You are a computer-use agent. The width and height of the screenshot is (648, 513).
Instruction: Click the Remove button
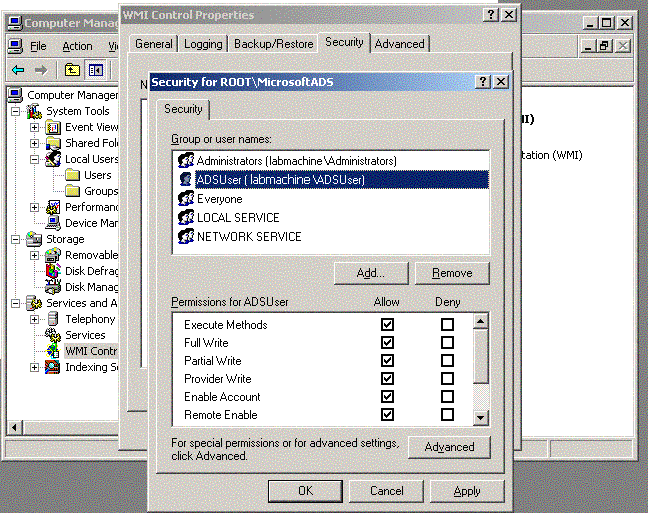(452, 273)
